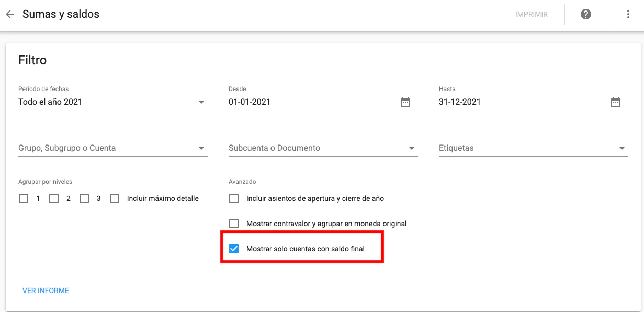Enable level 1 grouping checkbox

click(x=24, y=199)
